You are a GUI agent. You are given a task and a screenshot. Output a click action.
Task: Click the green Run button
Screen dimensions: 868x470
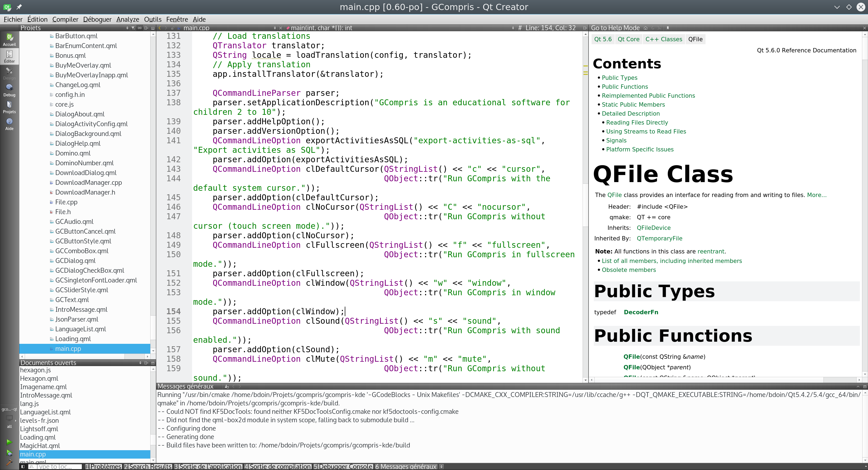pos(9,442)
